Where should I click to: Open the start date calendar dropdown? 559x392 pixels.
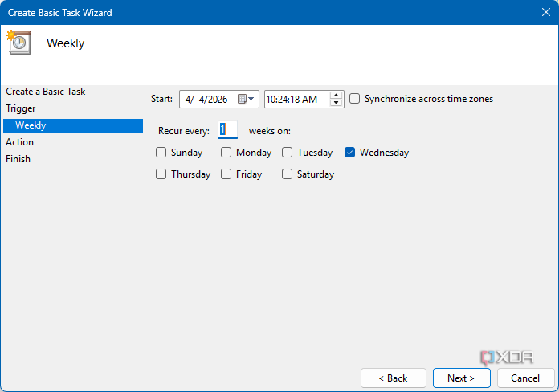pos(246,99)
